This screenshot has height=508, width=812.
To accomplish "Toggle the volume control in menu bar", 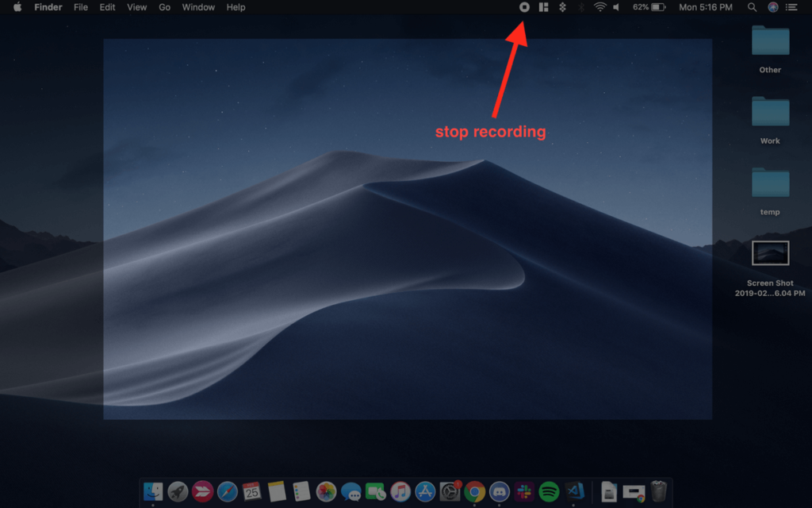I will [616, 7].
